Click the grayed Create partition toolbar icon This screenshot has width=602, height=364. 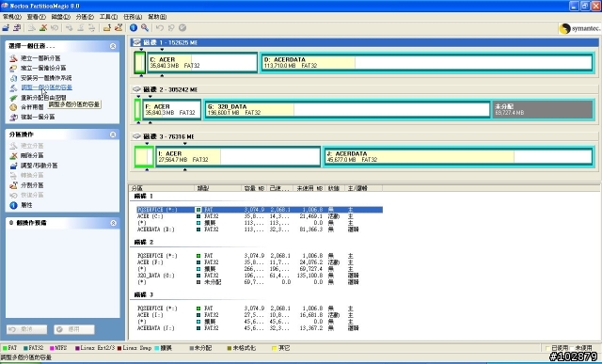(31, 27)
